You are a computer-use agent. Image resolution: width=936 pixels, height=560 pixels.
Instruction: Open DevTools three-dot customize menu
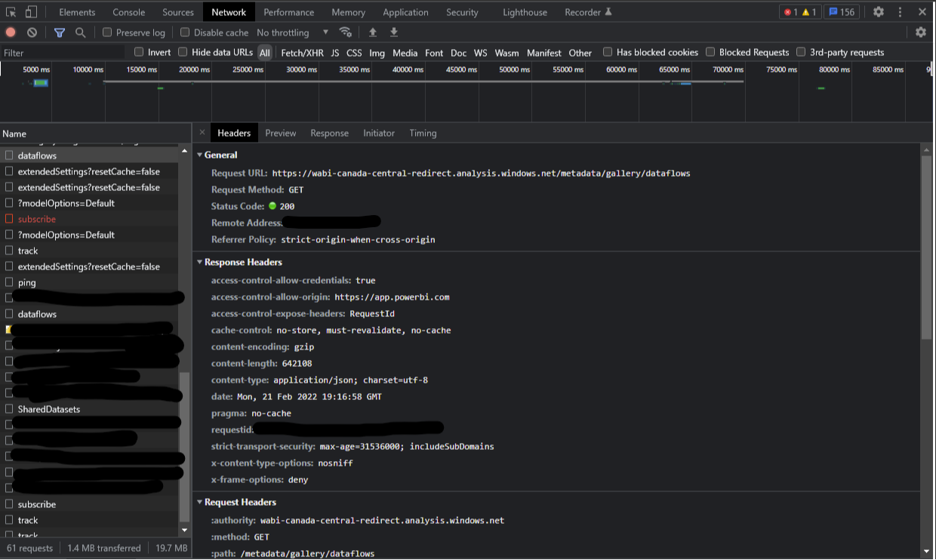901,12
